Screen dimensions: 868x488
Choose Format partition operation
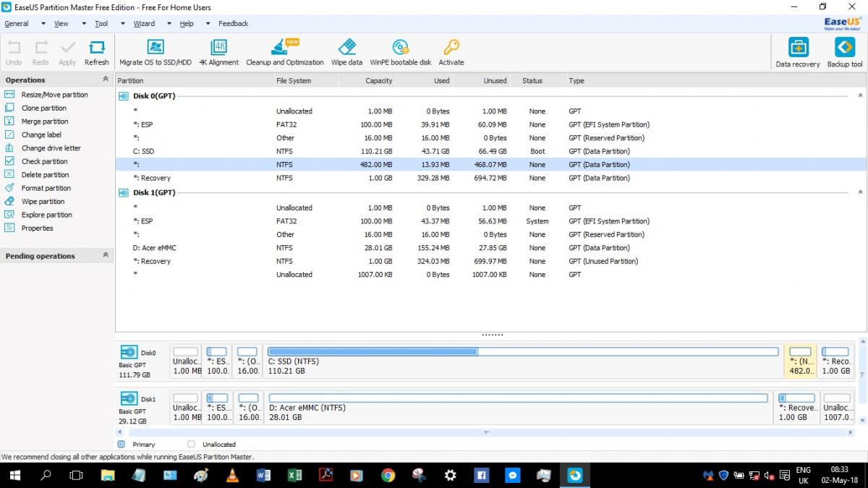click(46, 188)
